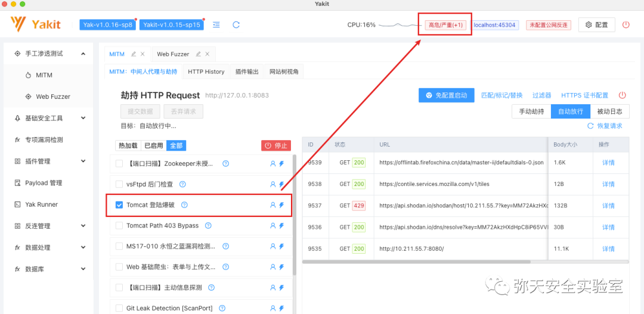Image resolution: width=644 pixels, height=314 pixels.
Task: Click the horizontal scrollbar under request table
Action: point(416,262)
